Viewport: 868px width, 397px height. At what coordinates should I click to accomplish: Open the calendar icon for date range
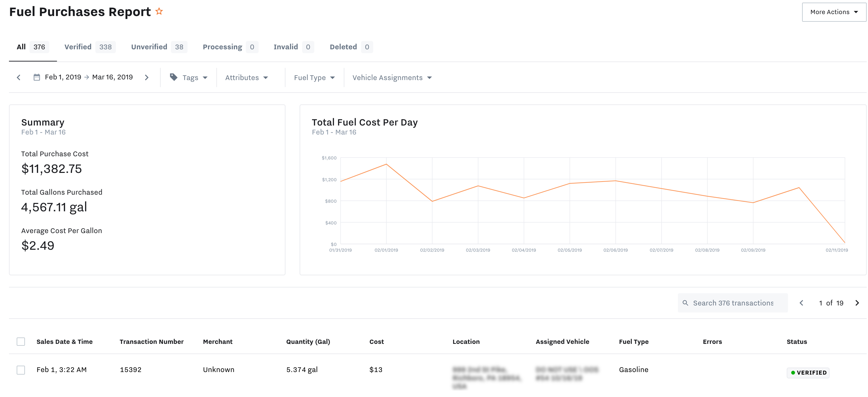click(37, 77)
